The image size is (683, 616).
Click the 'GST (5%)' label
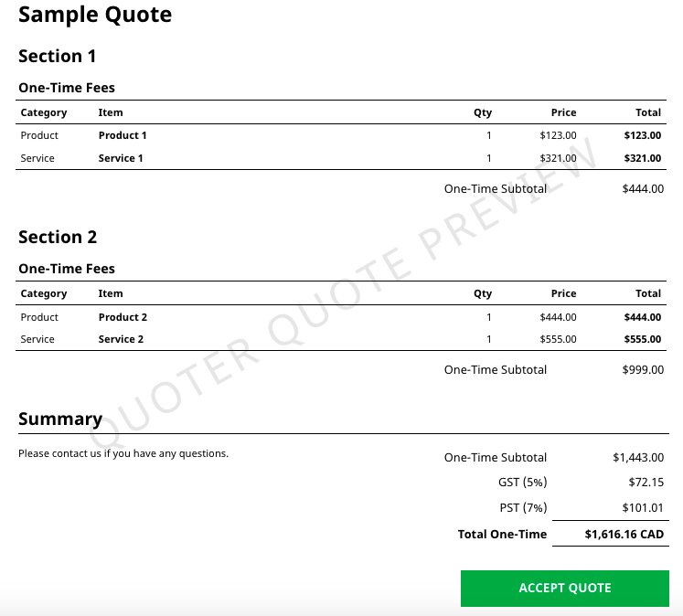point(522,483)
